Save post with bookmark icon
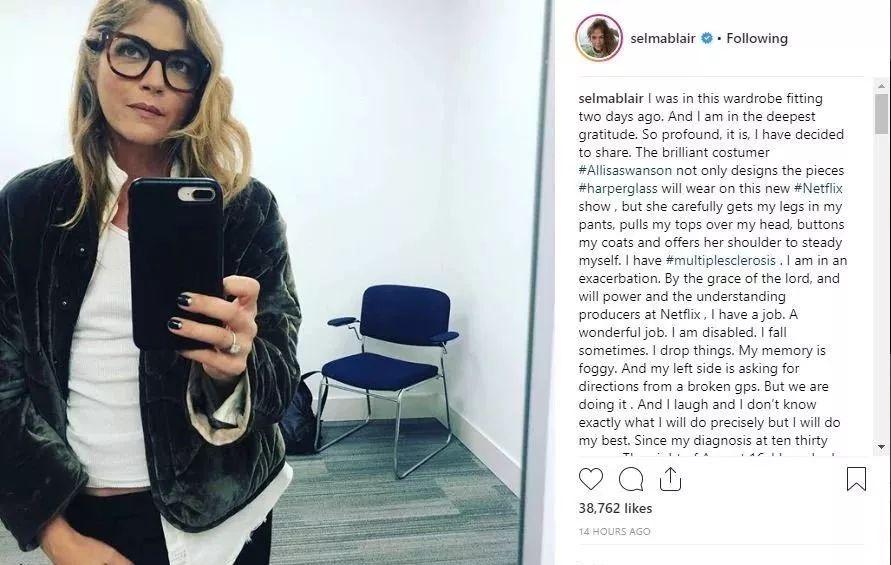Image resolution: width=891 pixels, height=565 pixels. [856, 479]
